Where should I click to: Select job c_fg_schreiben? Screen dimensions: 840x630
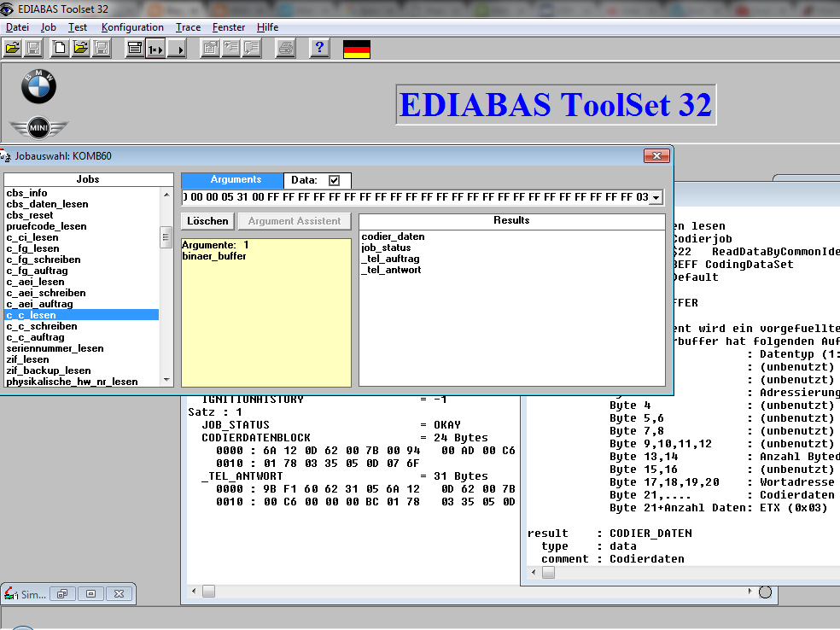[x=44, y=260]
